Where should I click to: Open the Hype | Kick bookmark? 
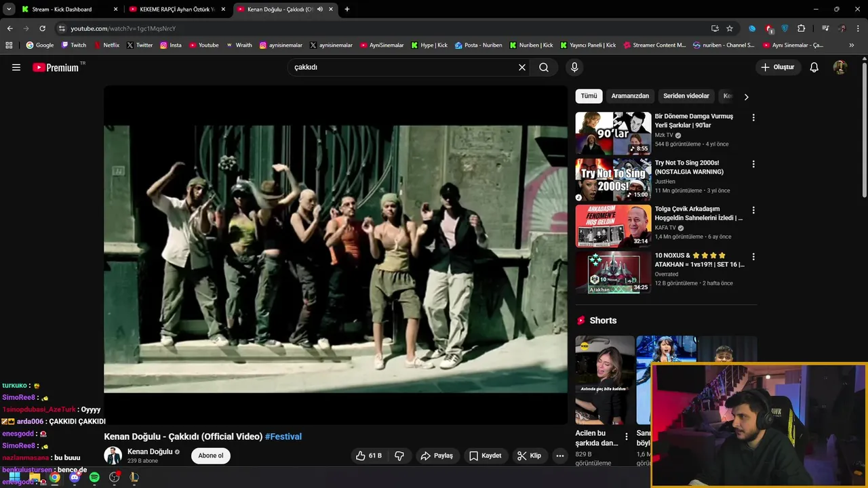coord(429,45)
